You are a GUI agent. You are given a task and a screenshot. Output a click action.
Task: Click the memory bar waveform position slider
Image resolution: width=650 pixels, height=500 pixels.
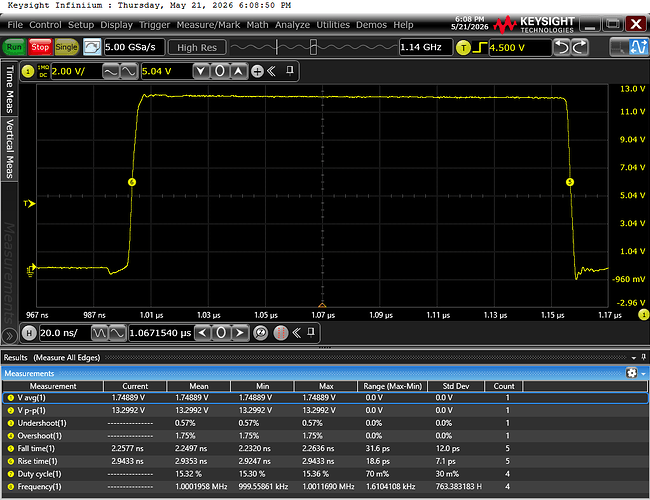[x=313, y=47]
